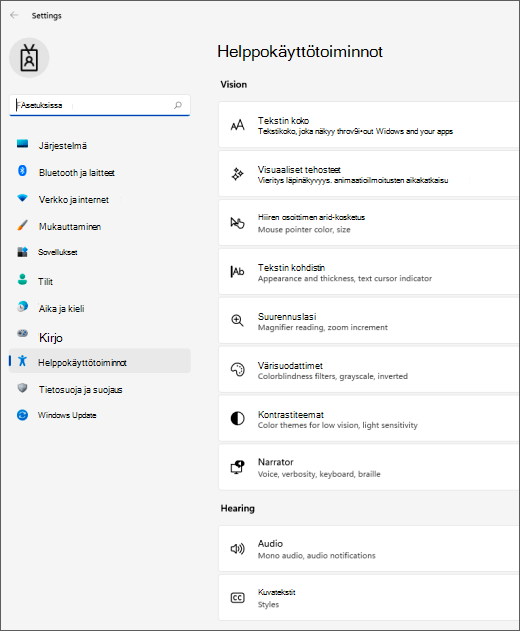This screenshot has width=520, height=631.
Task: Click the Vision section heading
Action: [233, 85]
